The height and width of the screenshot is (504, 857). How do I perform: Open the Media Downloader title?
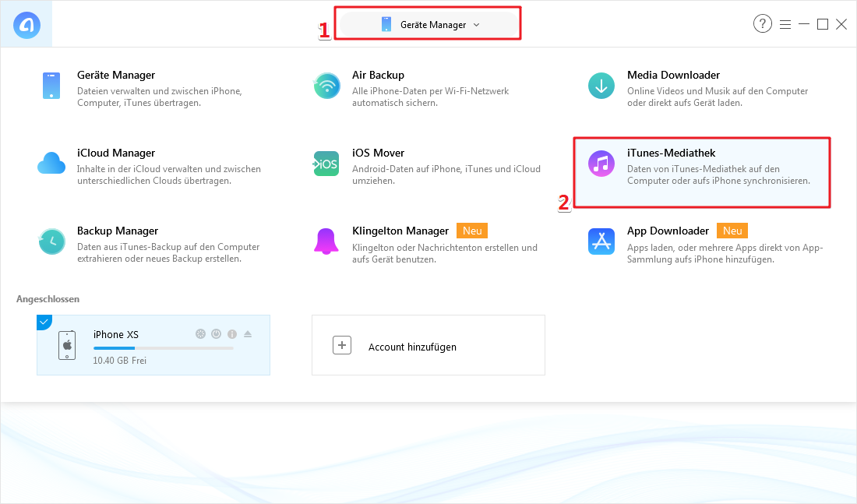tap(673, 75)
